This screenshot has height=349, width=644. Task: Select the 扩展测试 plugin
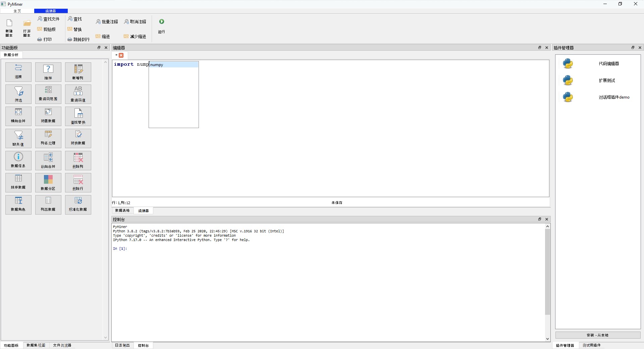coord(598,80)
